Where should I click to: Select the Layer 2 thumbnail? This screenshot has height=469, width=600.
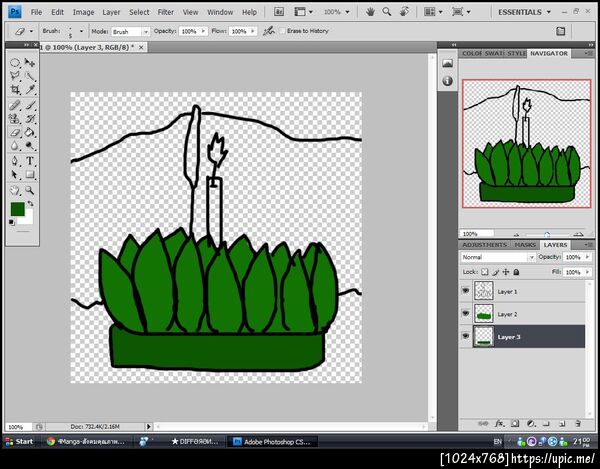484,314
